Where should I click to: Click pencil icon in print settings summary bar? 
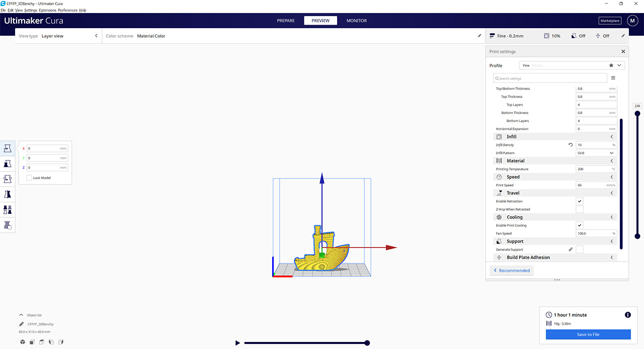tap(623, 36)
